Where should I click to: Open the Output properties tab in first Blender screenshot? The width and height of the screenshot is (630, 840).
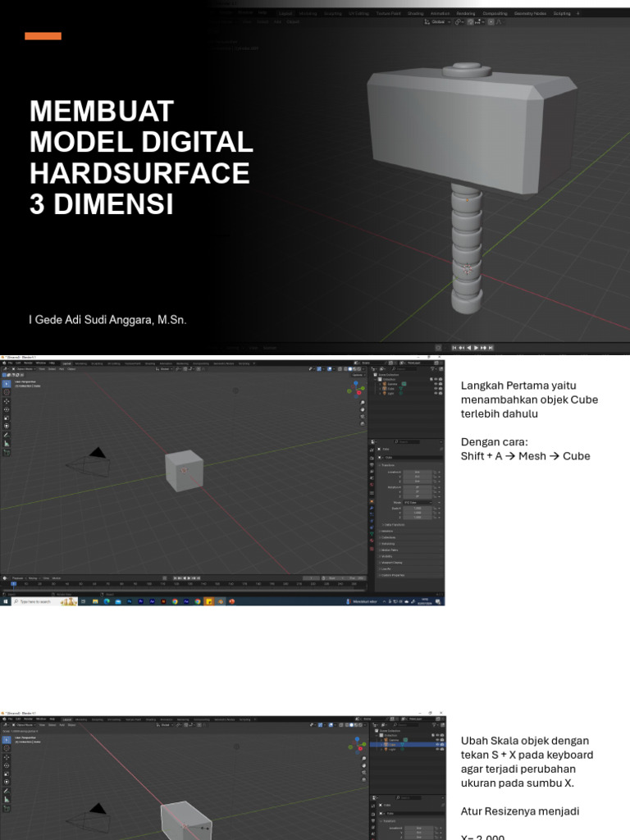coord(372,465)
